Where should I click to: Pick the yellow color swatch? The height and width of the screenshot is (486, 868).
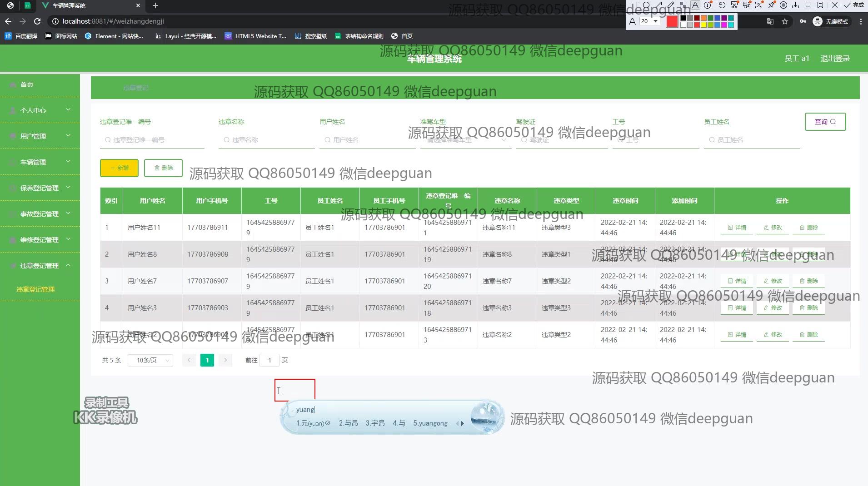pyautogui.click(x=703, y=25)
